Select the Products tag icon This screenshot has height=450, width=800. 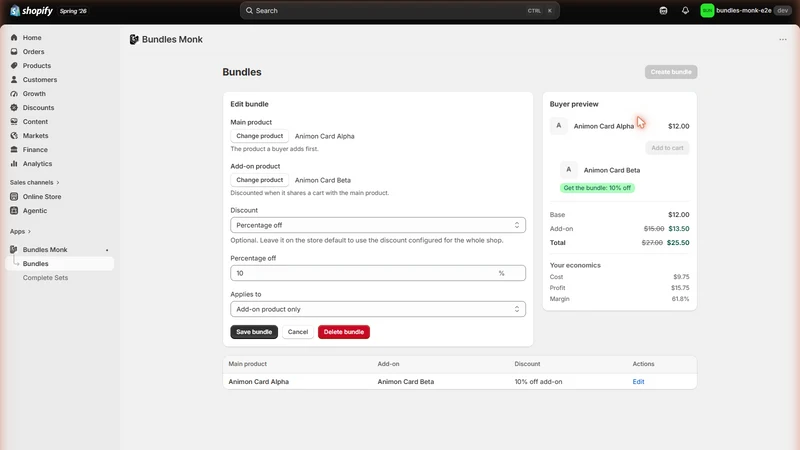[x=14, y=66]
